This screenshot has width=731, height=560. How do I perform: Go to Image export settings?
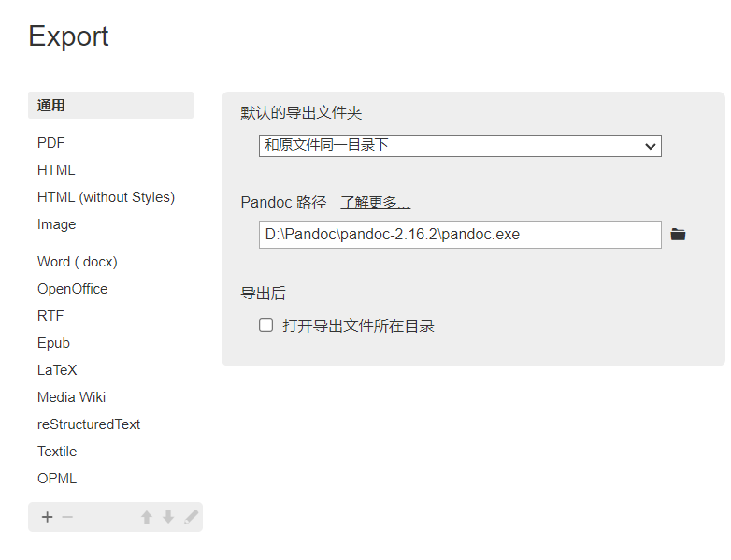(57, 224)
